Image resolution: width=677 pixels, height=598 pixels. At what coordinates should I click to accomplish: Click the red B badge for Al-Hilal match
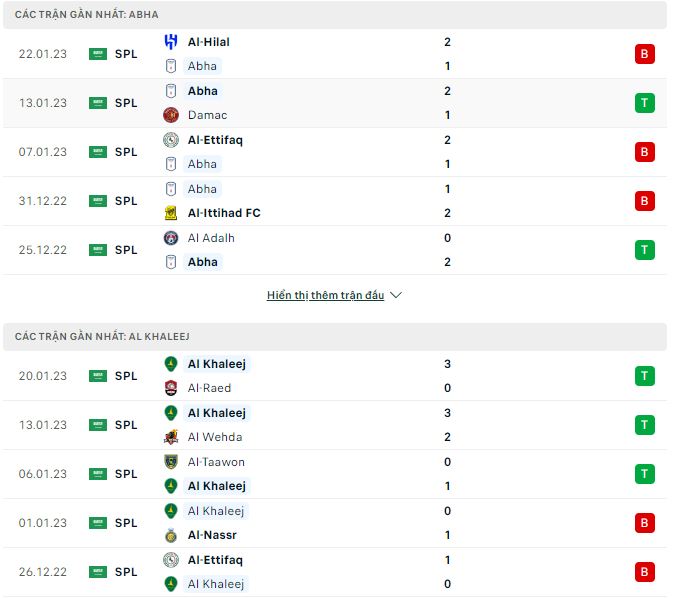coord(644,54)
